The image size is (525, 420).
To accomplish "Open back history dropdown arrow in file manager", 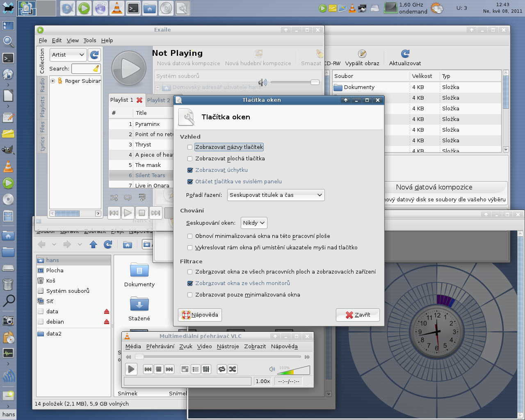I will pyautogui.click(x=54, y=244).
